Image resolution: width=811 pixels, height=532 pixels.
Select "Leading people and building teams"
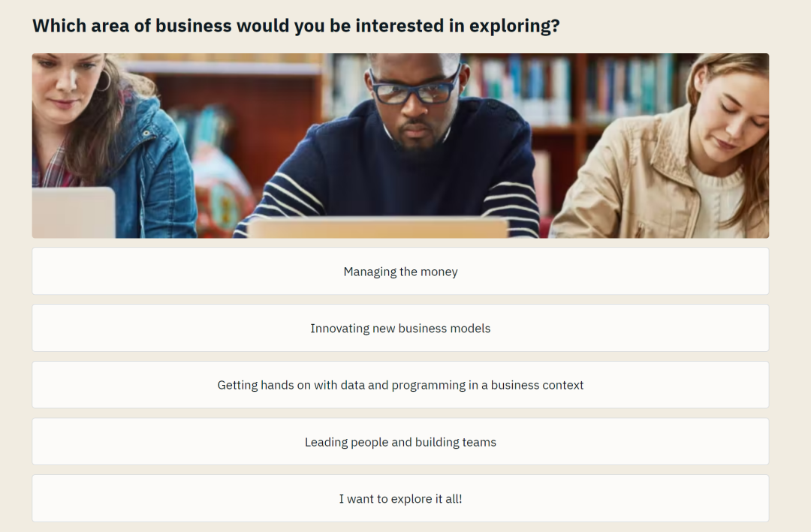click(400, 441)
